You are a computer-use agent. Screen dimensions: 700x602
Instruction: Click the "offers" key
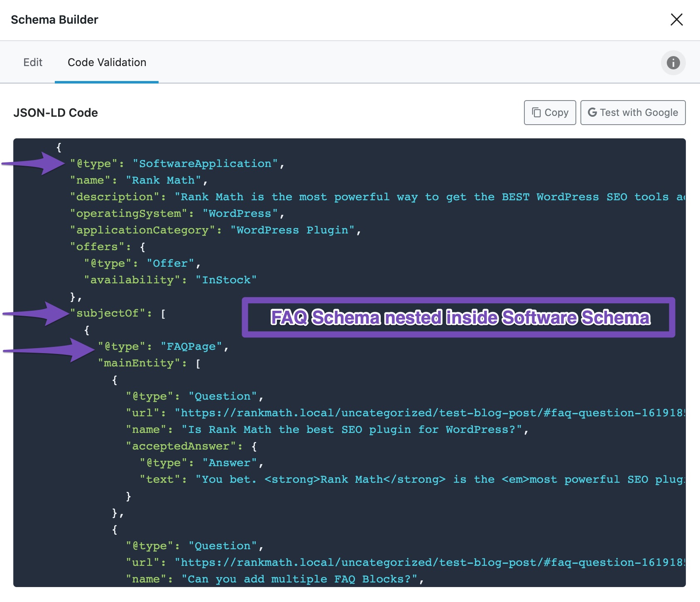(x=97, y=247)
